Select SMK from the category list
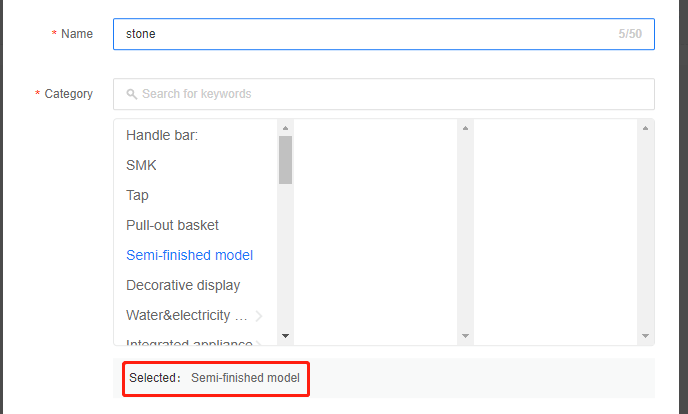This screenshot has width=688, height=414. click(141, 165)
